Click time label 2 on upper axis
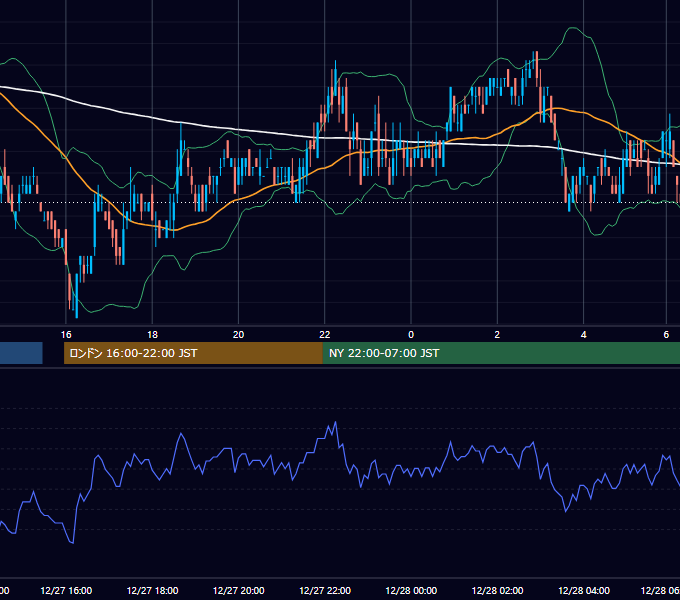Viewport: 680px width, 600px height. tap(497, 335)
